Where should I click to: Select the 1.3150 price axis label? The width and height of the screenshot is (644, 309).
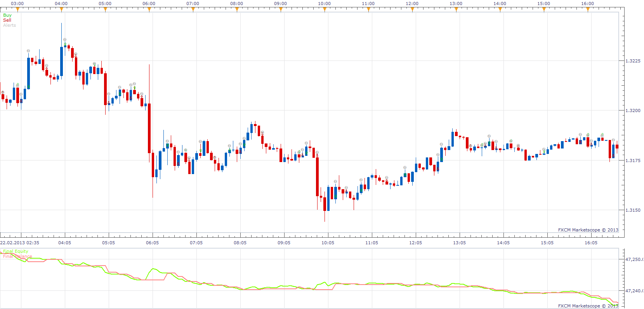coord(633,210)
